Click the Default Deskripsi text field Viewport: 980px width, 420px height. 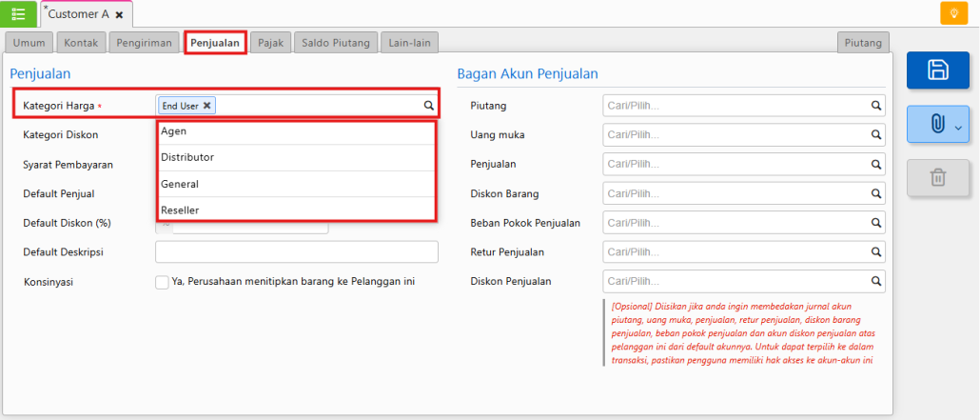click(297, 252)
